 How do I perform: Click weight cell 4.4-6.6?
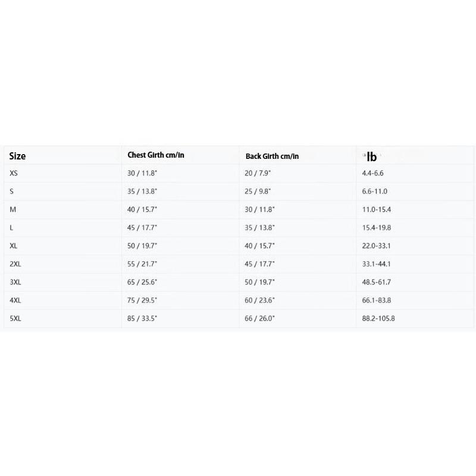[x=374, y=173]
